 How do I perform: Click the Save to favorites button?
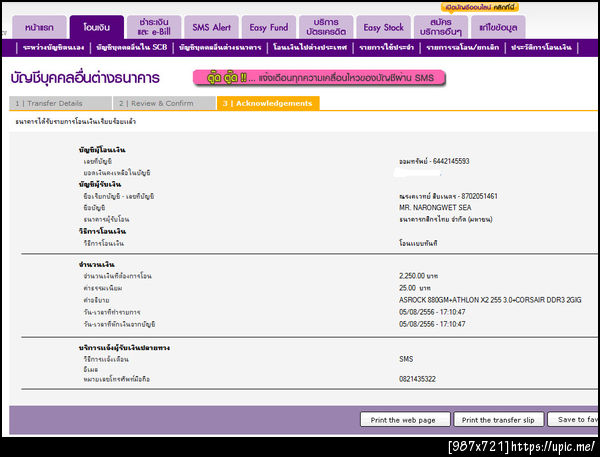(x=573, y=419)
